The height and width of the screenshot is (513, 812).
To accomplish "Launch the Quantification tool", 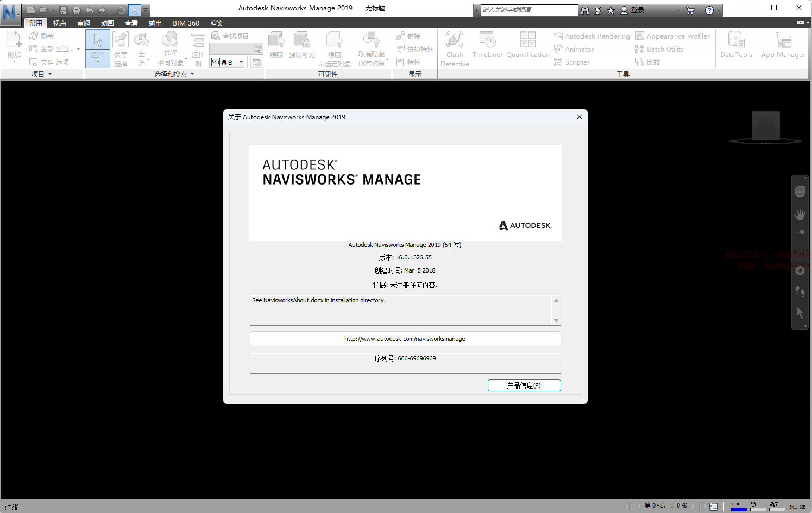I will (x=527, y=41).
